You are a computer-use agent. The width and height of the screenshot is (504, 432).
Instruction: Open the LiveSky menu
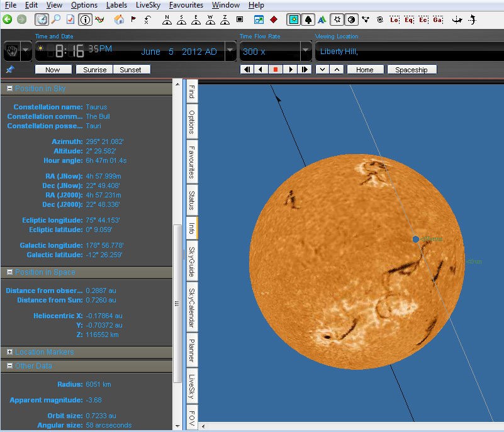coord(148,5)
